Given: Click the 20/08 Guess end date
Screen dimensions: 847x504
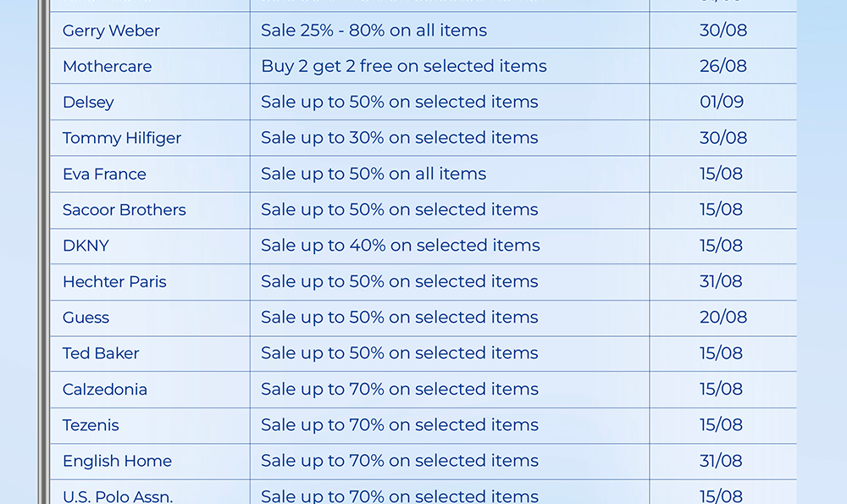Looking at the screenshot, I should click(723, 318).
